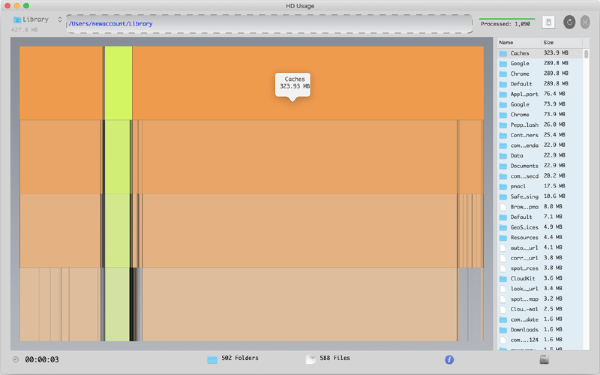This screenshot has width=600, height=375.
Task: Click the timer clock icon beside 00:00:03
Action: [x=16, y=359]
